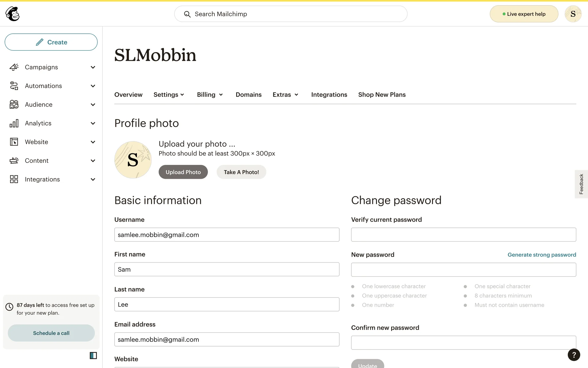Open the Settings dropdown tab
Viewport: 588px width, 368px height.
(x=169, y=95)
